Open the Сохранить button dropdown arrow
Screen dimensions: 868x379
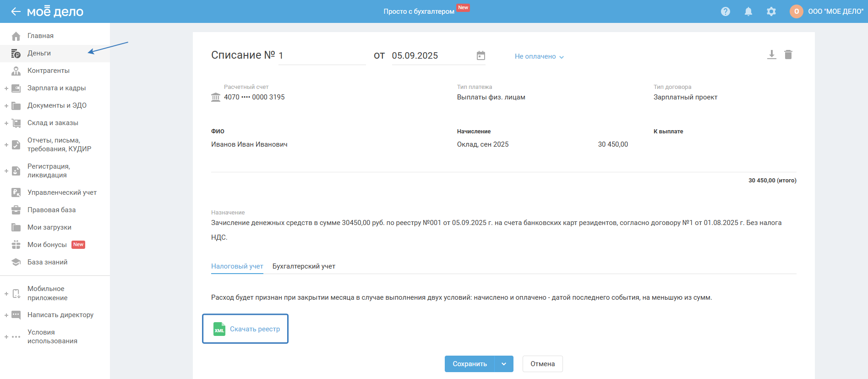pyautogui.click(x=504, y=364)
